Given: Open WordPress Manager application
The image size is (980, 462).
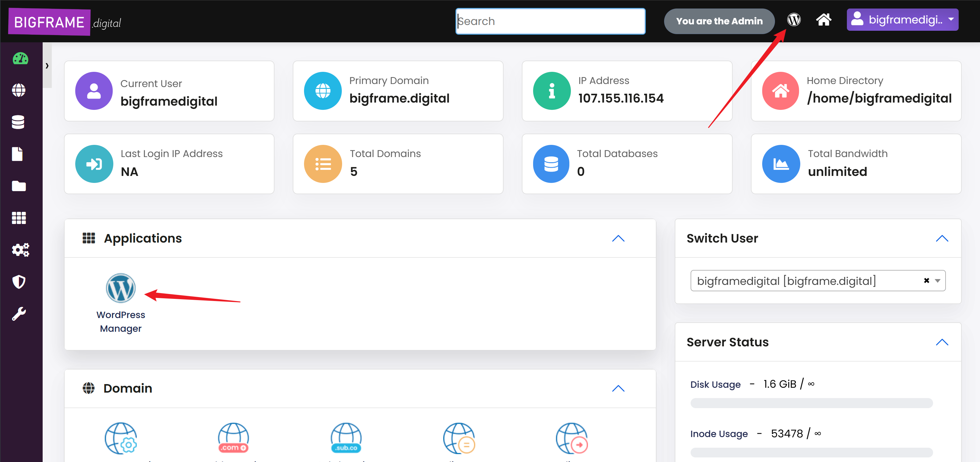Looking at the screenshot, I should [121, 288].
